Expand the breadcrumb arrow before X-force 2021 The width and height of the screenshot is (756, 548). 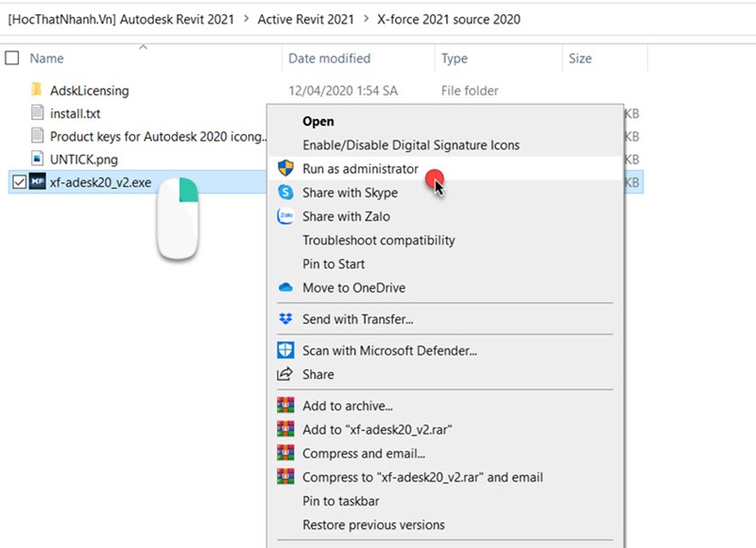pyautogui.click(x=368, y=19)
